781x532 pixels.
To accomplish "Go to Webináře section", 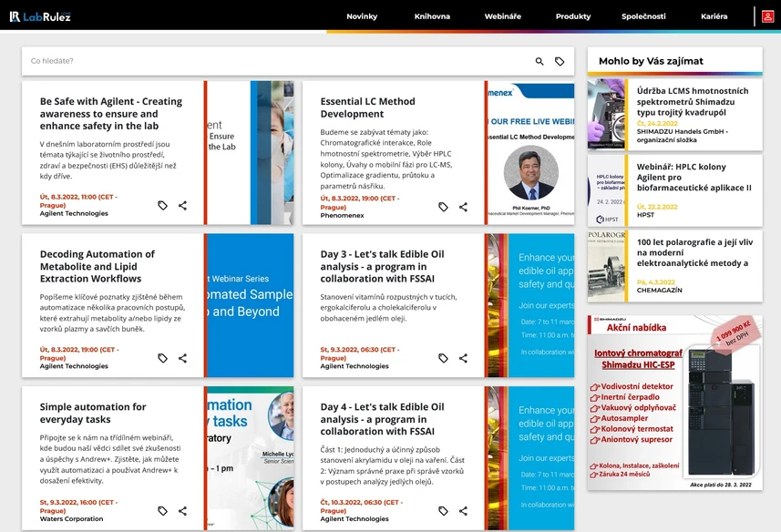I will (502, 16).
